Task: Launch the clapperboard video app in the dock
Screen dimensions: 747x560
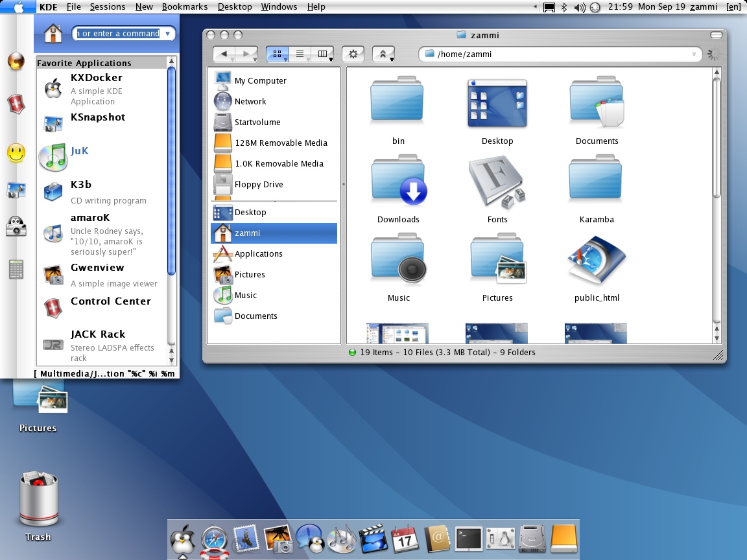Action: [373, 539]
